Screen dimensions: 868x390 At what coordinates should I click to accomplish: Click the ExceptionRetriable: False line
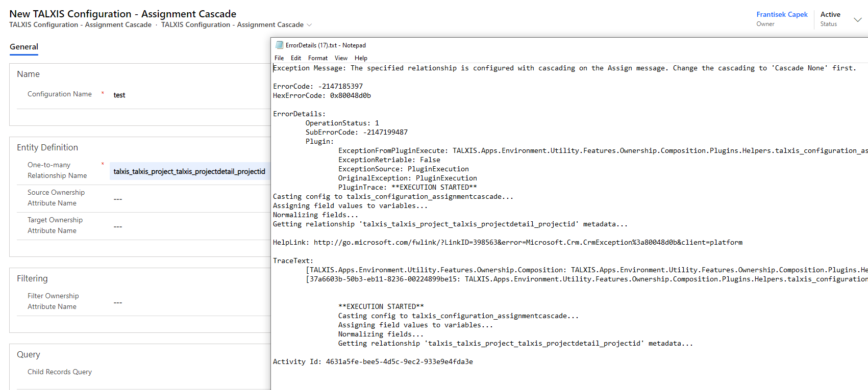coord(389,160)
